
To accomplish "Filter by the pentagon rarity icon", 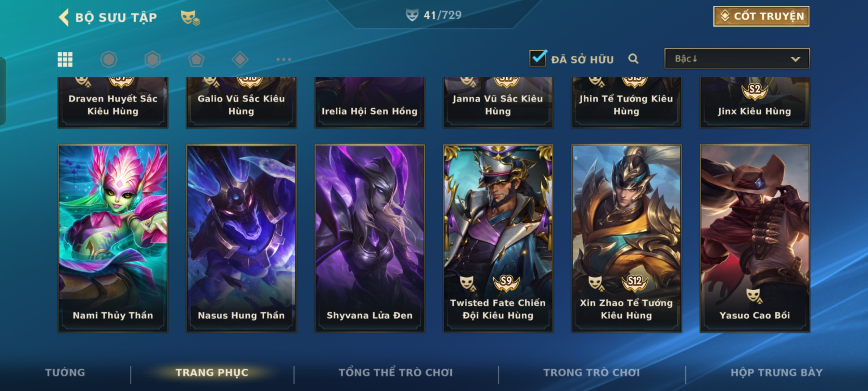I will pyautogui.click(x=196, y=59).
